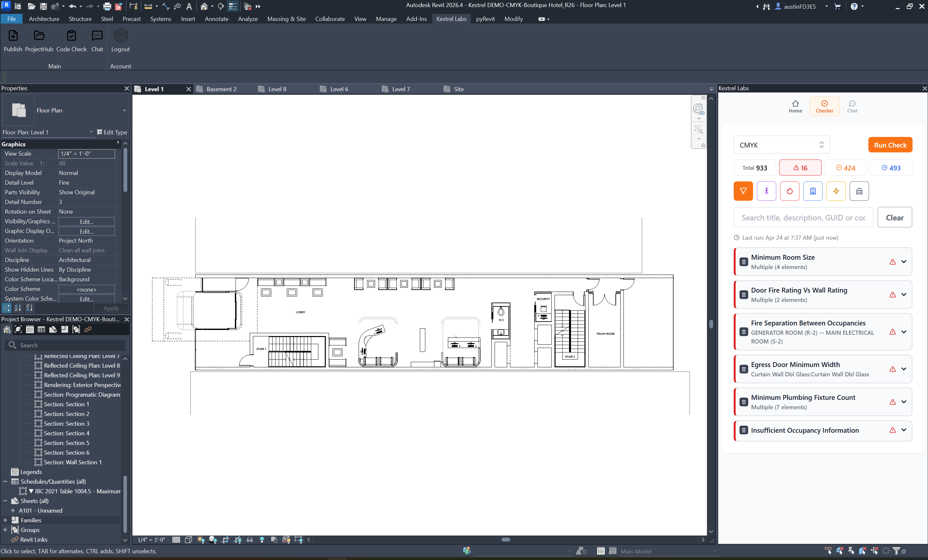This screenshot has width=928, height=560.
Task: Filter checks by accessibility person icon
Action: point(766,191)
